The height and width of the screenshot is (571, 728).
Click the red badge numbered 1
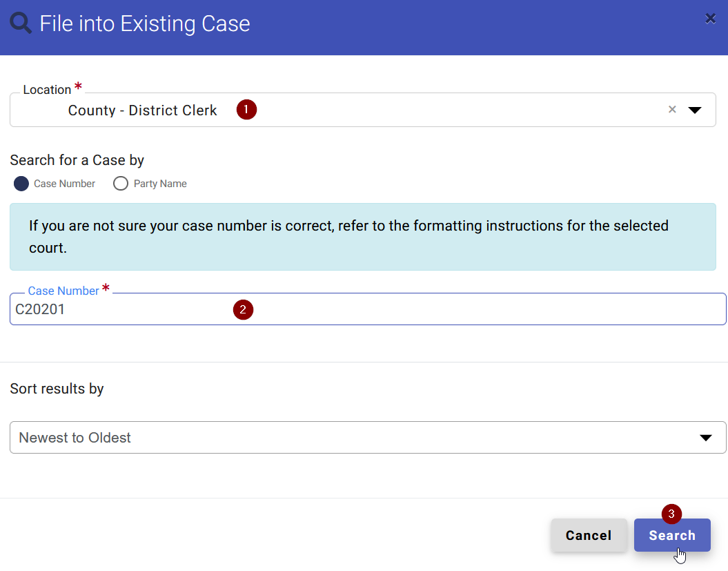tap(246, 109)
